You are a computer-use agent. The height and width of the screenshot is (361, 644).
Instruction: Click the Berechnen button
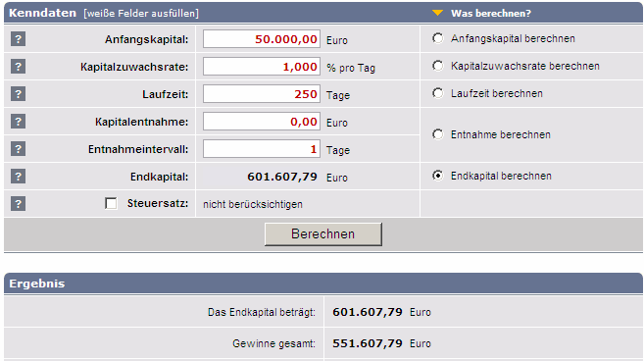point(323,234)
